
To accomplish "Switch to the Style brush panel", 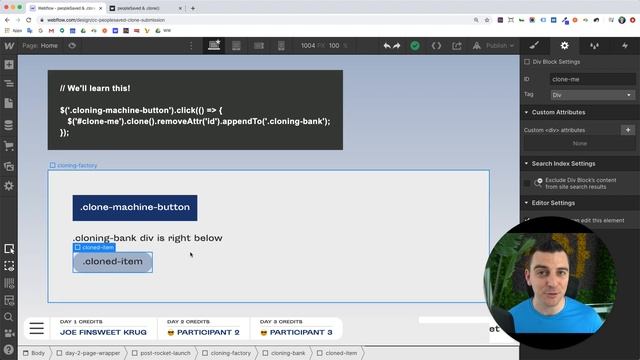I will coord(534,46).
